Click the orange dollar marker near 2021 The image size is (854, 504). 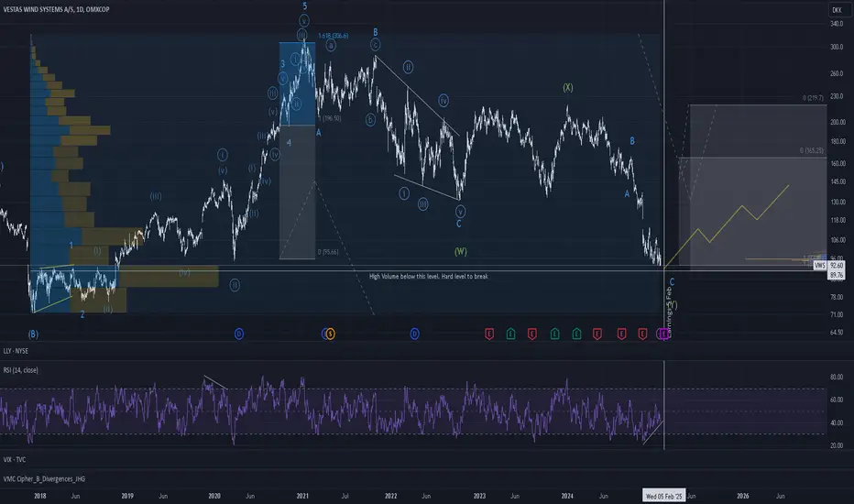[330, 334]
